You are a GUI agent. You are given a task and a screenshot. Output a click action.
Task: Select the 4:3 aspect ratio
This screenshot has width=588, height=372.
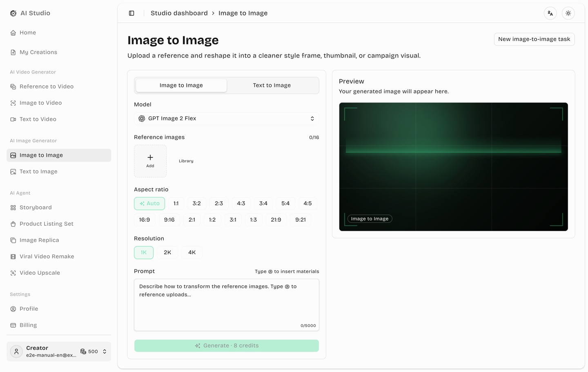pyautogui.click(x=241, y=204)
